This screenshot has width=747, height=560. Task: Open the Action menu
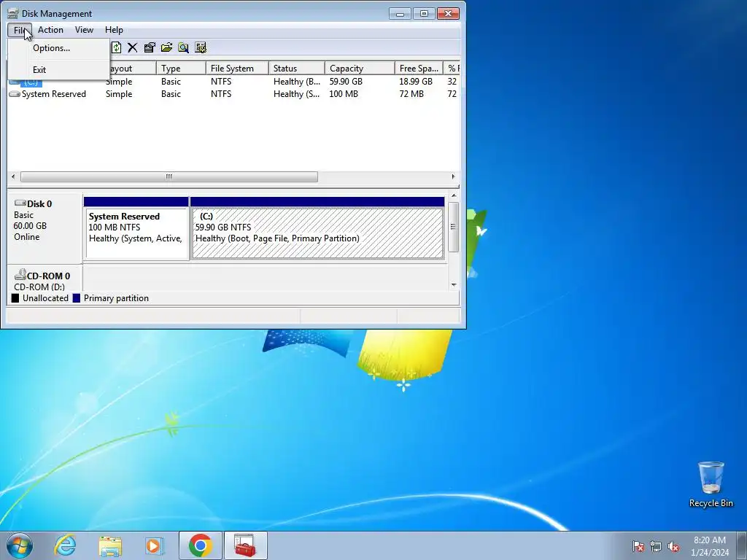pos(50,30)
